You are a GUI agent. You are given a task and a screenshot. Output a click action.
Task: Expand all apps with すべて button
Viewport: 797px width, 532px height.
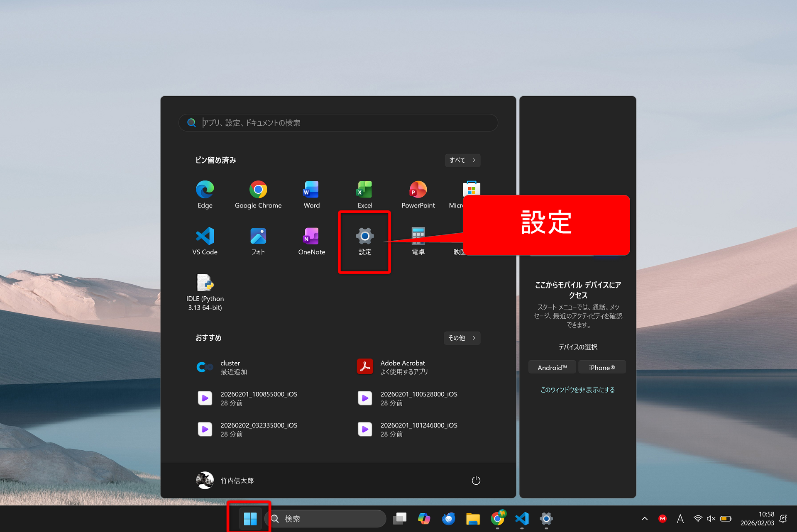pyautogui.click(x=462, y=160)
